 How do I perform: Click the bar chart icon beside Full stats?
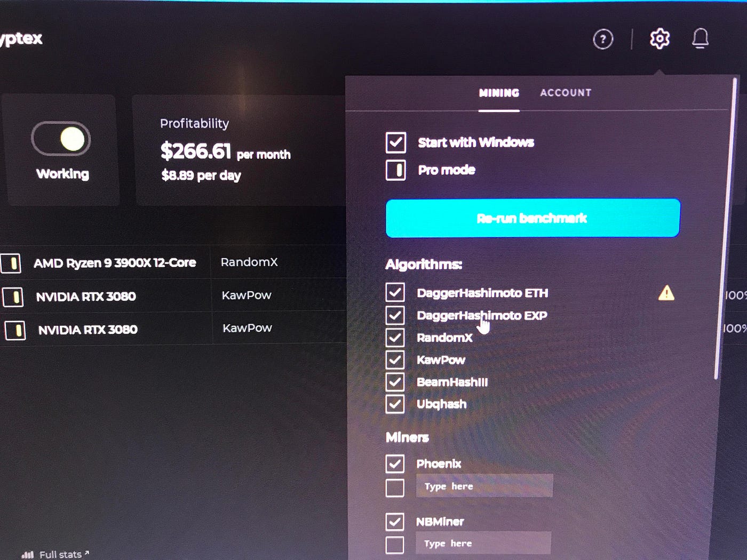coord(28,555)
